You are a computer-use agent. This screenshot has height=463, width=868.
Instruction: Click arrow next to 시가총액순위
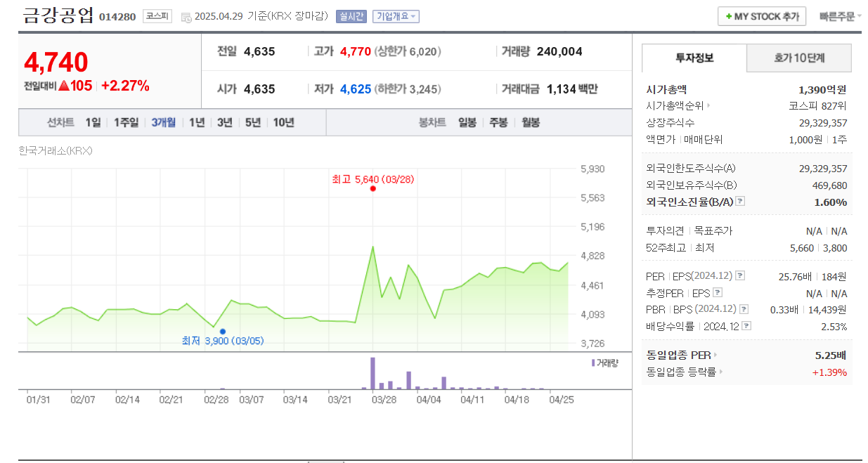708,106
